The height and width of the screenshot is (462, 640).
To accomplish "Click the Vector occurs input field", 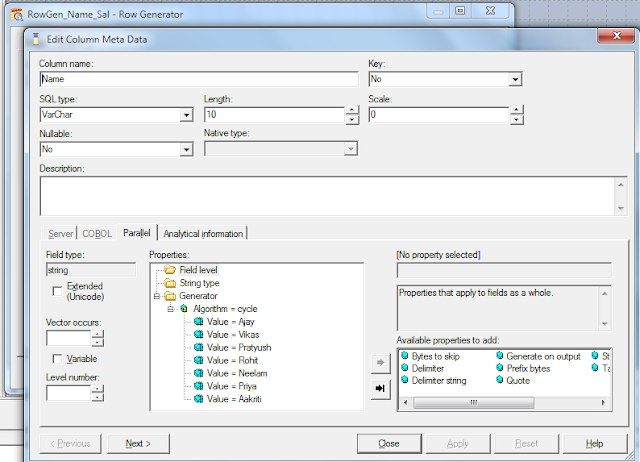I will click(x=69, y=338).
